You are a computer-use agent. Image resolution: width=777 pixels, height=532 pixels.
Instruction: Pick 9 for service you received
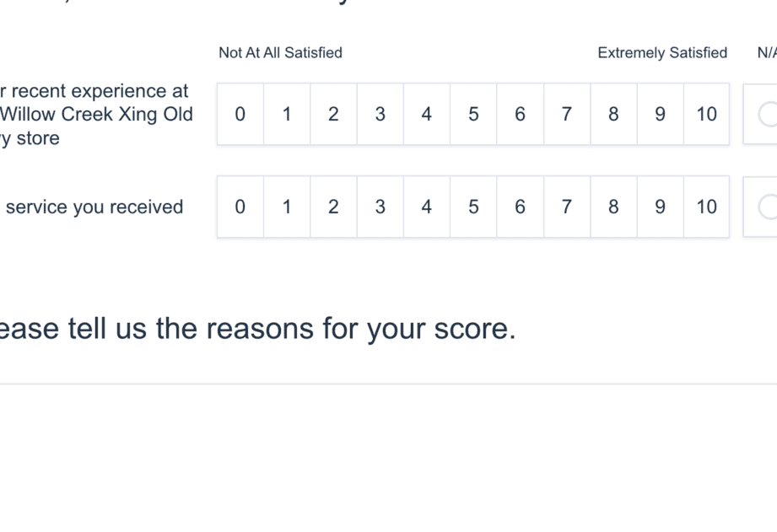[x=660, y=207]
